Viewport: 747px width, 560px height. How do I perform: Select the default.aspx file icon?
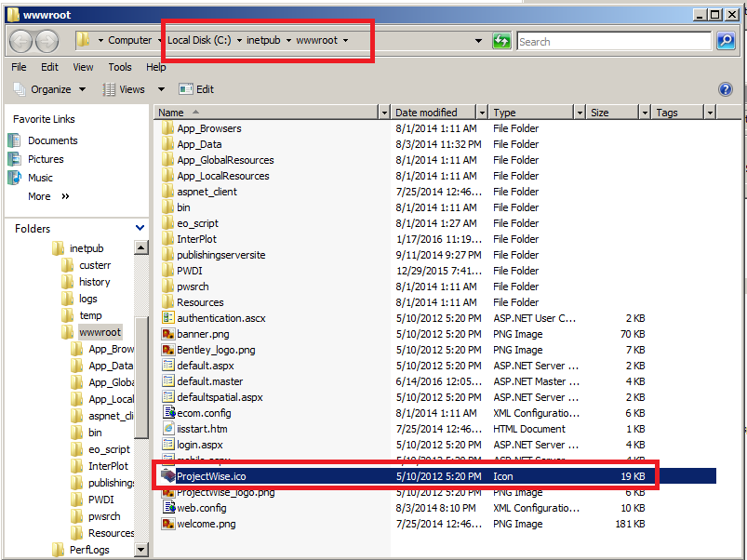[x=168, y=366]
